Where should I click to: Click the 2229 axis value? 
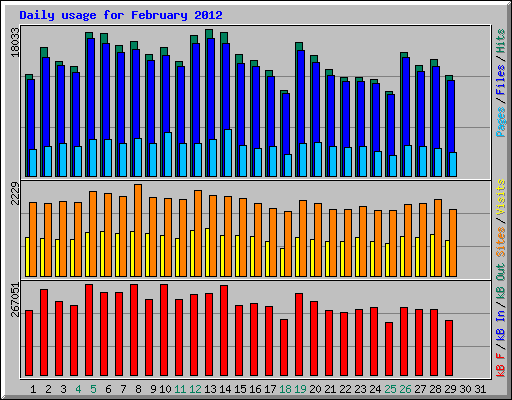pyautogui.click(x=15, y=194)
